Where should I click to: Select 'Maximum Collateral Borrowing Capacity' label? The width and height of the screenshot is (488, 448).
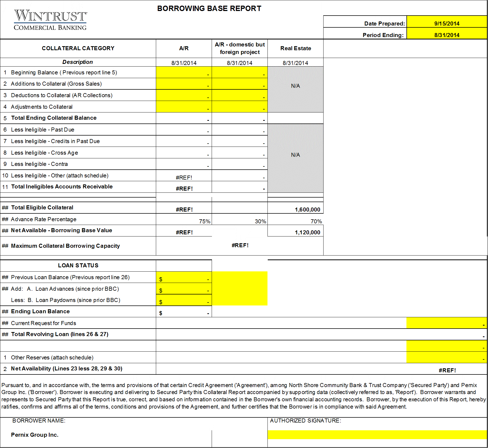(x=65, y=246)
